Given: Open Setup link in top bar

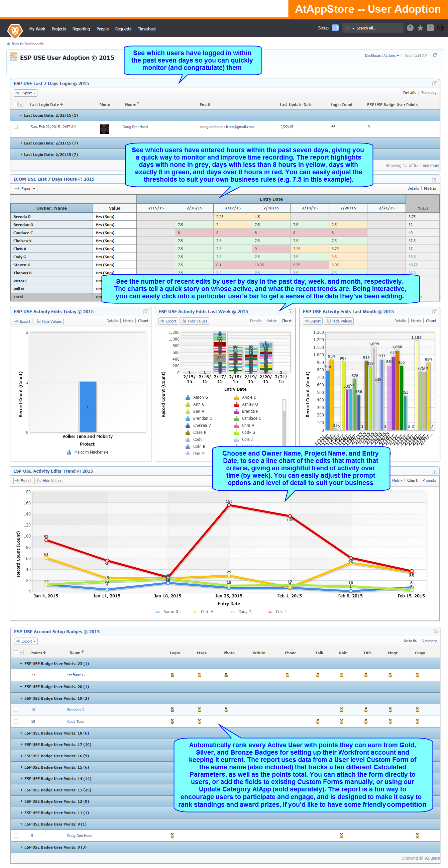Looking at the screenshot, I should [x=323, y=28].
